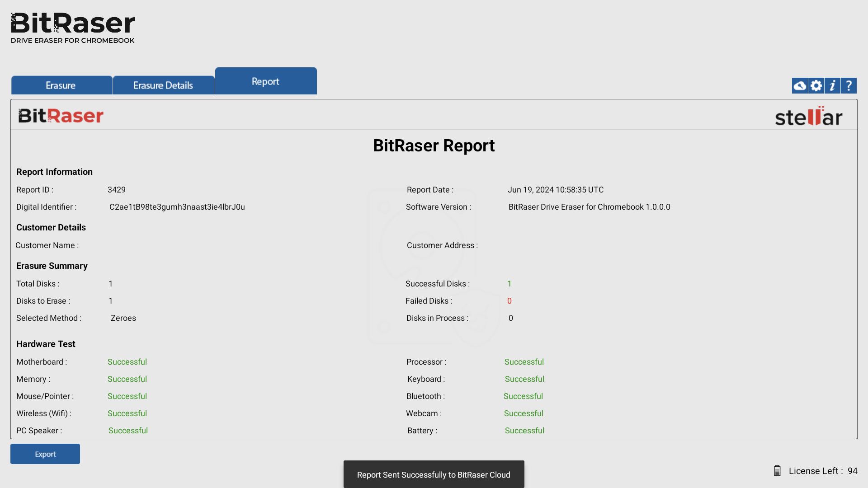Click the License Left : 94 text
This screenshot has width=868, height=488.
tap(823, 471)
